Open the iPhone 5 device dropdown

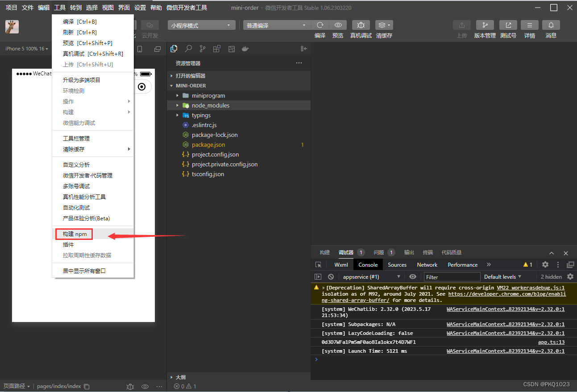point(27,49)
